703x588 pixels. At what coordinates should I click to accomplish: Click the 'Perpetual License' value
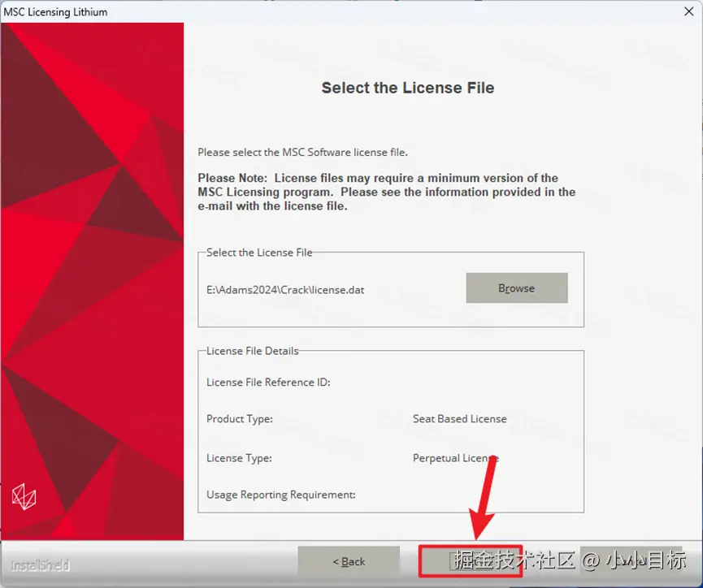pos(455,458)
